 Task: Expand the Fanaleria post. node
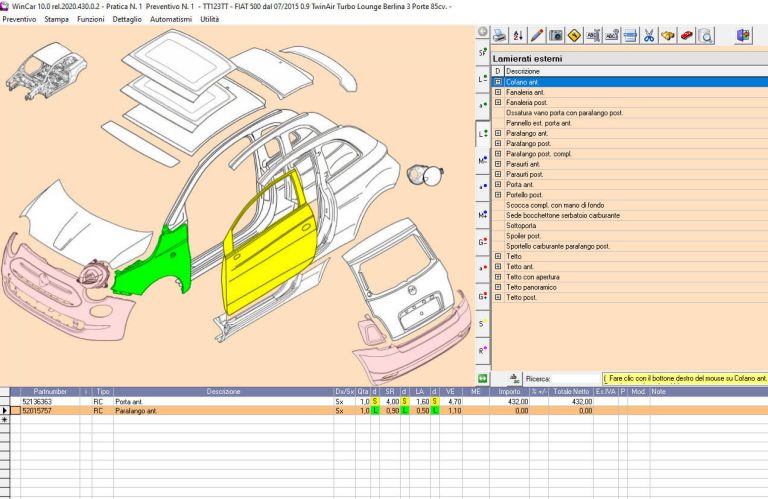498,102
